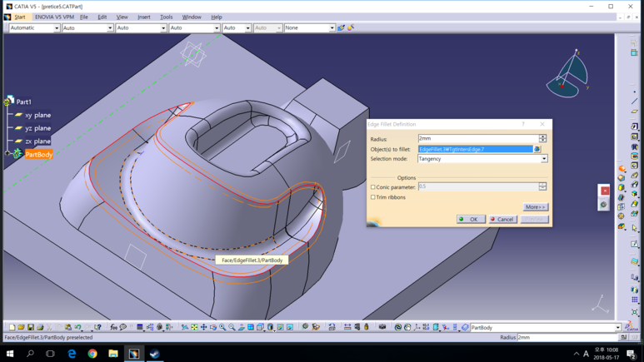Select the Point tool in the right toolbar
The height and width of the screenshot is (362, 644).
coord(635,91)
